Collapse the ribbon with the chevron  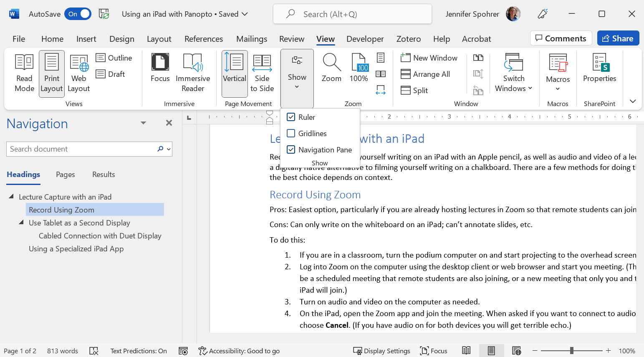633,101
